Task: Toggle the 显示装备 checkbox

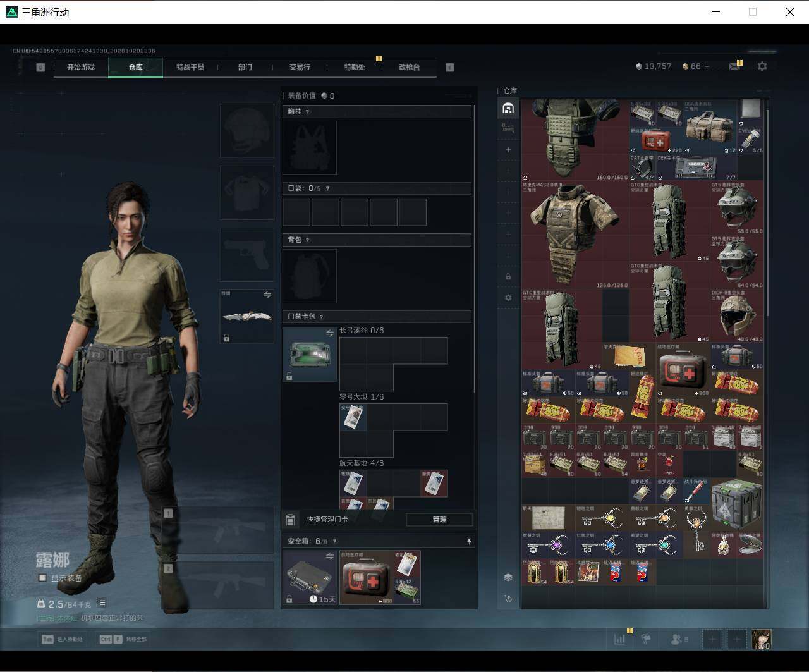Action: 42,578
